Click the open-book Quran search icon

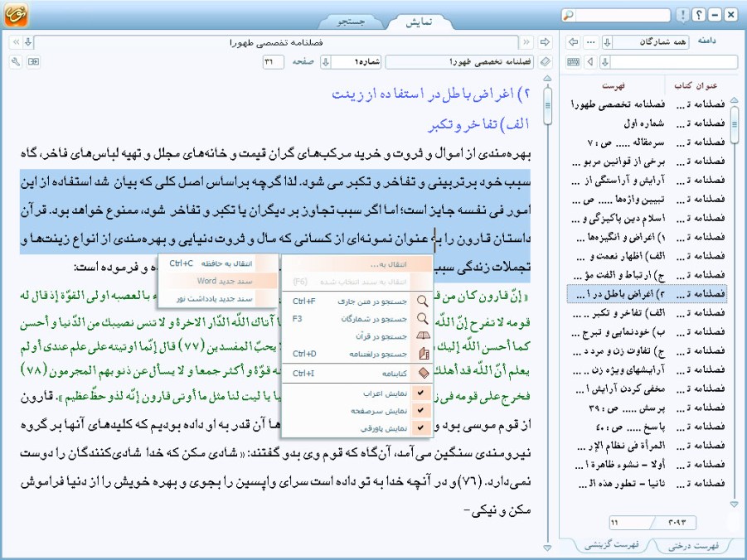(423, 336)
